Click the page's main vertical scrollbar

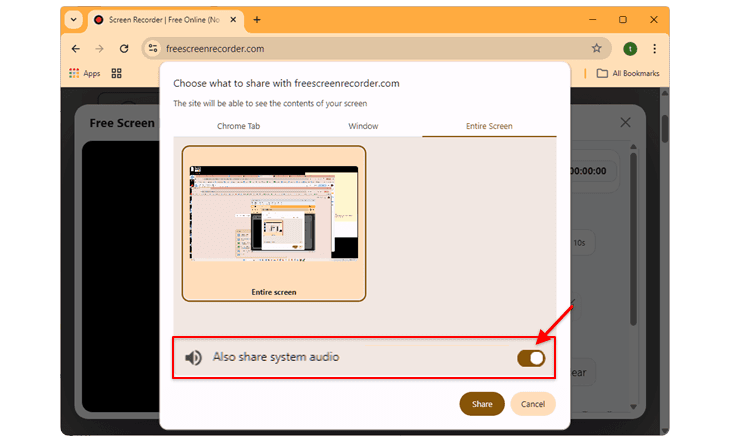coord(665,126)
